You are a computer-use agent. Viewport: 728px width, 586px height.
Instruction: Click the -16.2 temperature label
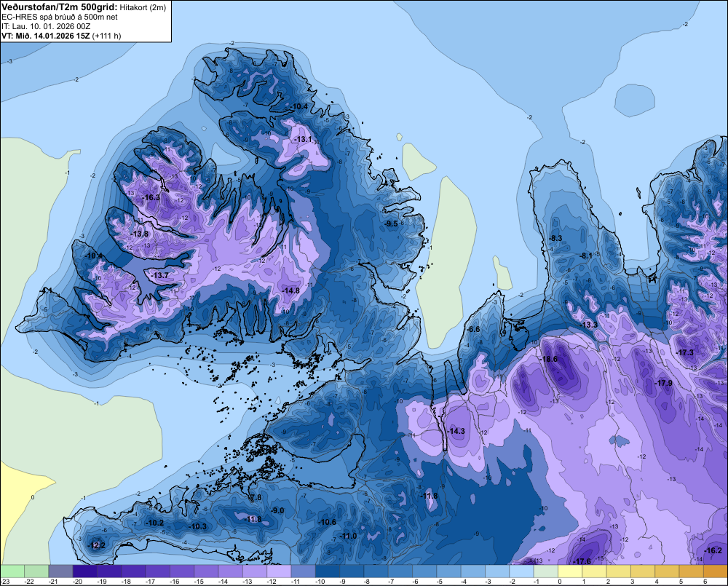pyautogui.click(x=713, y=551)
